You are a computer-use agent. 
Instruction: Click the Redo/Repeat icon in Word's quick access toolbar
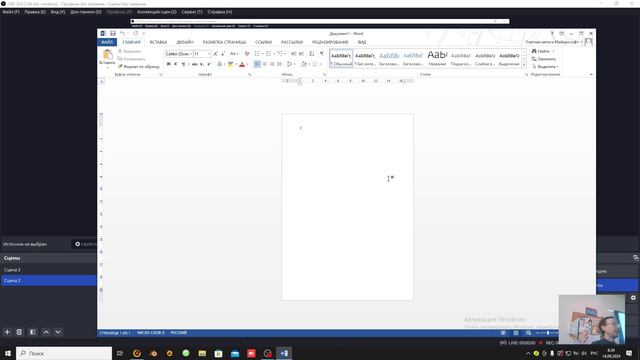coord(136,33)
